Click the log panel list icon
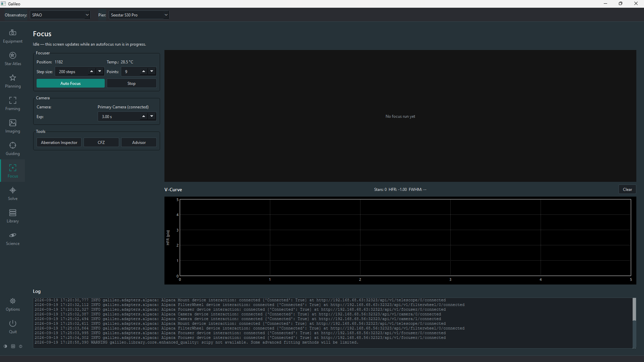The height and width of the screenshot is (362, 644). [13, 346]
